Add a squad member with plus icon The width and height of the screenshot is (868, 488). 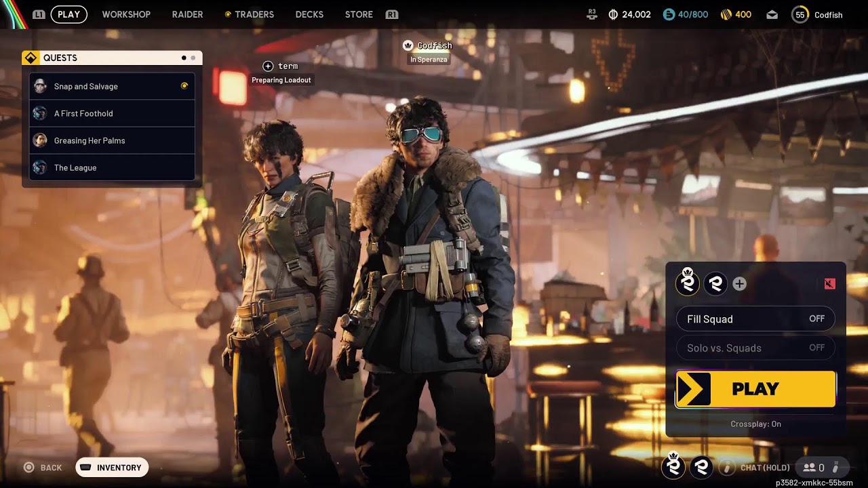click(739, 284)
